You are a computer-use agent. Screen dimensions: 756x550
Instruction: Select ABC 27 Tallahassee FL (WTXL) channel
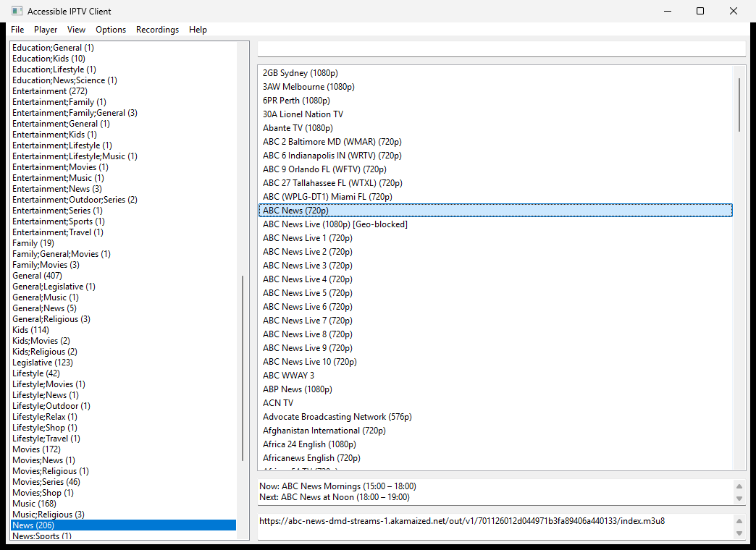click(x=495, y=182)
